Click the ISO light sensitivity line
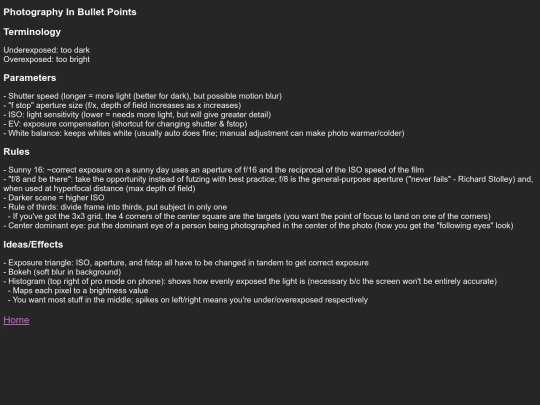The width and height of the screenshot is (540, 405). (137, 115)
